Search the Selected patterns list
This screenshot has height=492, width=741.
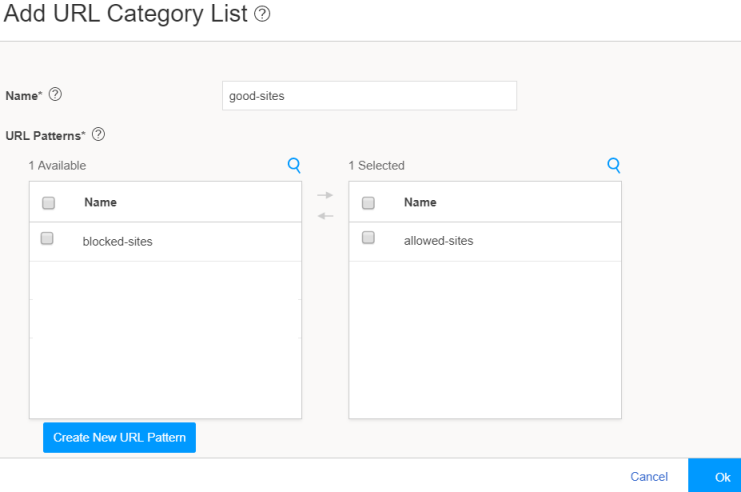pos(614,165)
